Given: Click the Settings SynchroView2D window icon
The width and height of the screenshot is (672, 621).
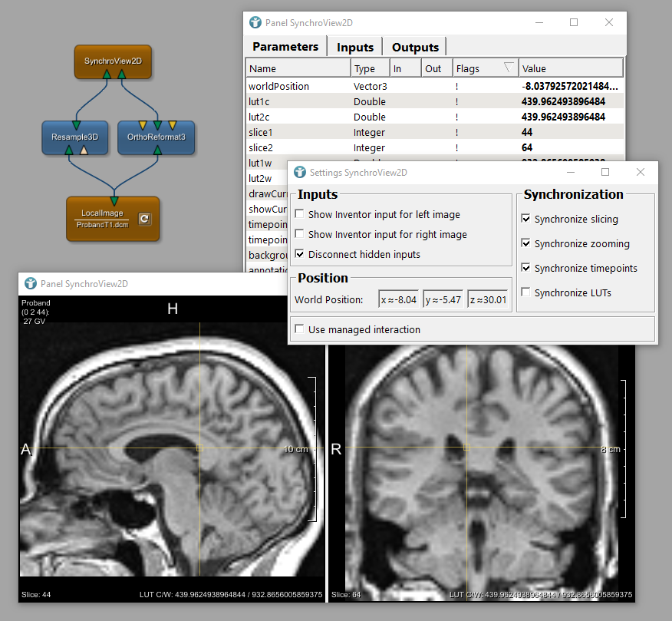Looking at the screenshot, I should click(x=299, y=173).
